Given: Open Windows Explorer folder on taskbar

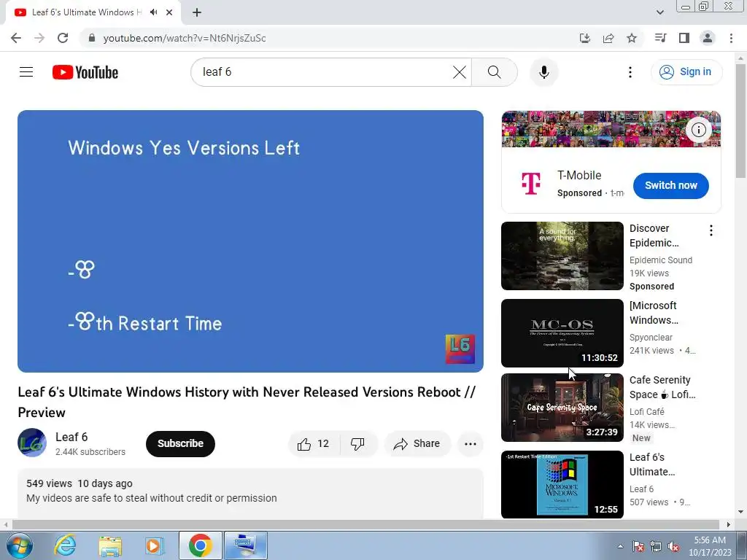Looking at the screenshot, I should [x=110, y=545].
